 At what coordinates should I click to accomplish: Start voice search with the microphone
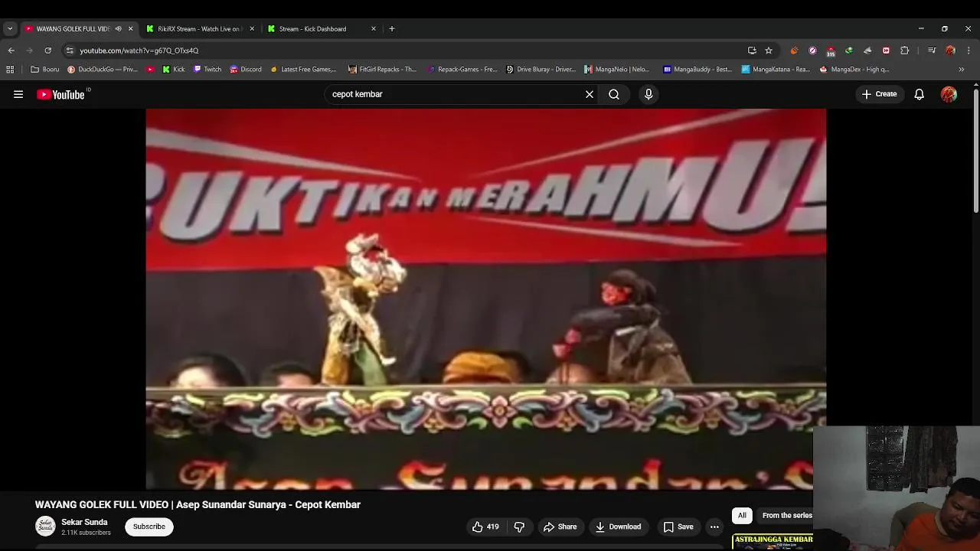click(x=648, y=94)
